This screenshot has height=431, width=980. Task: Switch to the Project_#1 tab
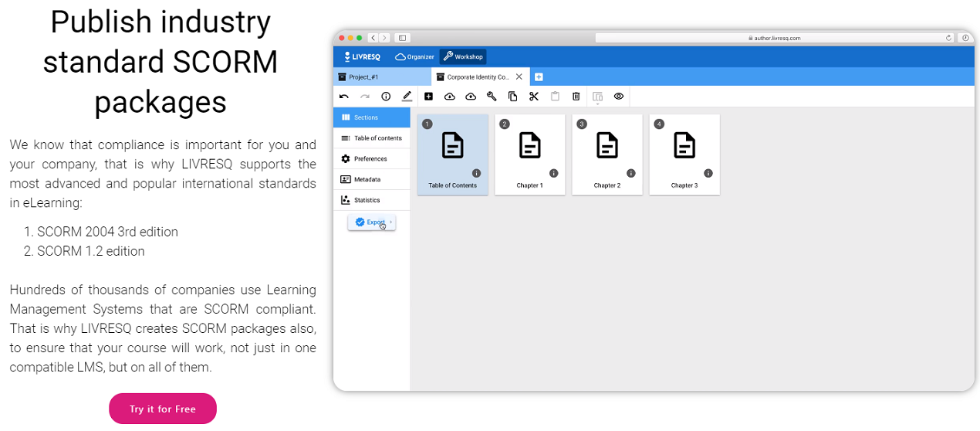382,76
